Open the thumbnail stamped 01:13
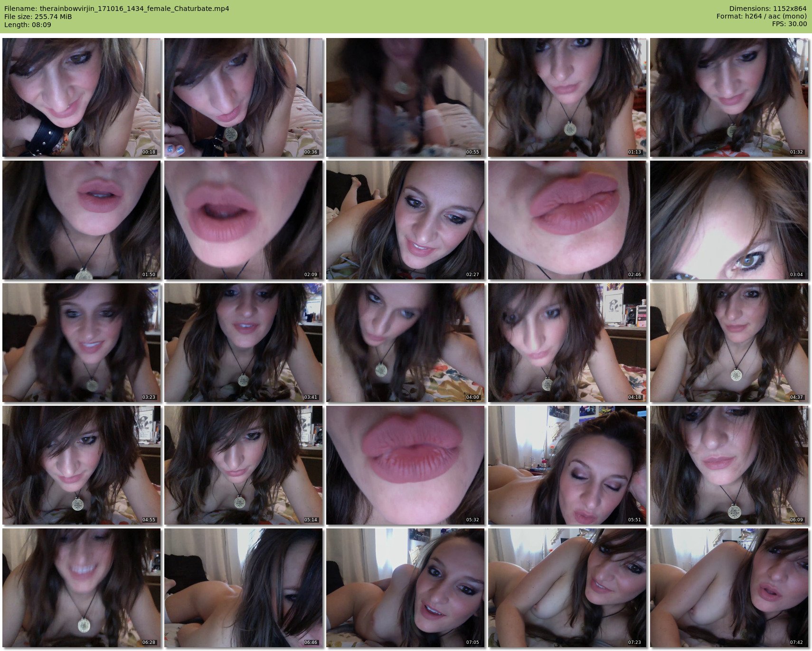The height and width of the screenshot is (651, 812). (567, 97)
